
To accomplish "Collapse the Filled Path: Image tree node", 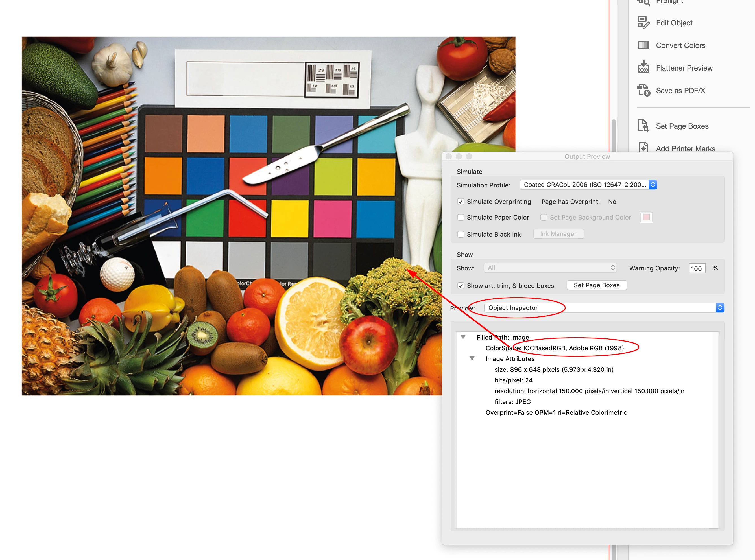I will tap(463, 337).
